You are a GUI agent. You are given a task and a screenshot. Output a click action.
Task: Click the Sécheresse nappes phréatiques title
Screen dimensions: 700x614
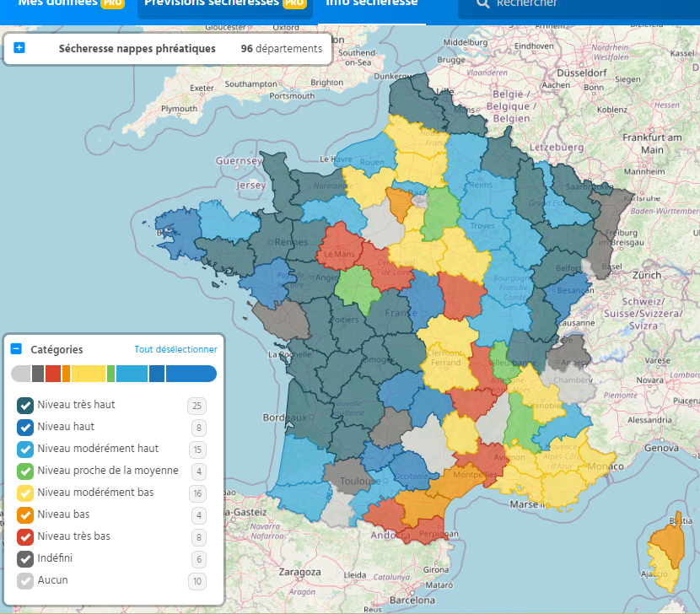point(137,49)
